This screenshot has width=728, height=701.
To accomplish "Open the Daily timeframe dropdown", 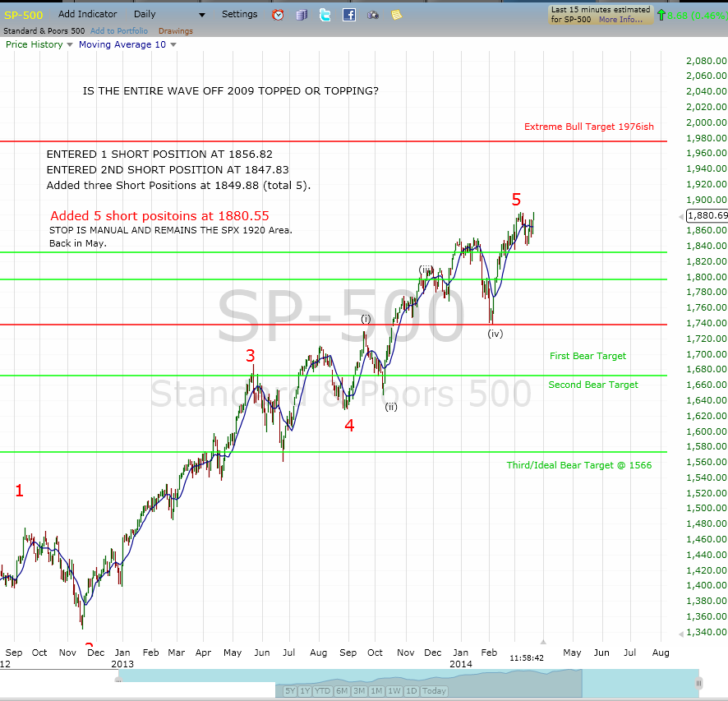I will tap(169, 15).
